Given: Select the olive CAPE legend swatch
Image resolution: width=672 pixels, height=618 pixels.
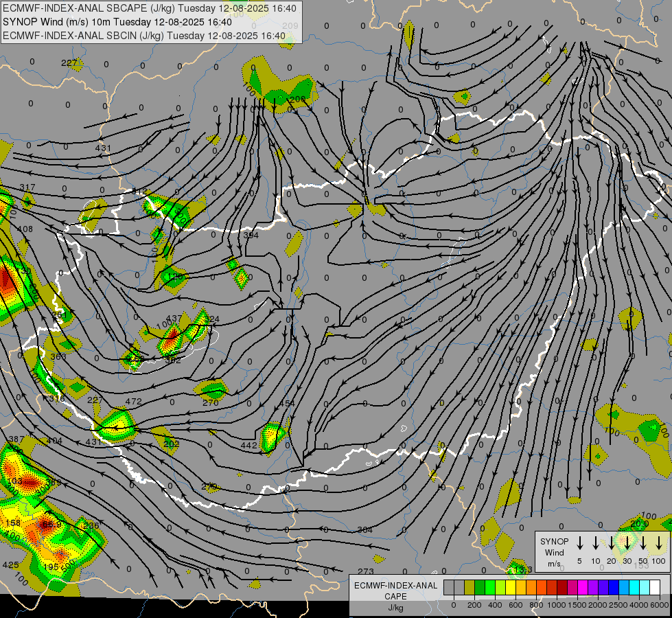Looking at the screenshot, I should 470,588.
